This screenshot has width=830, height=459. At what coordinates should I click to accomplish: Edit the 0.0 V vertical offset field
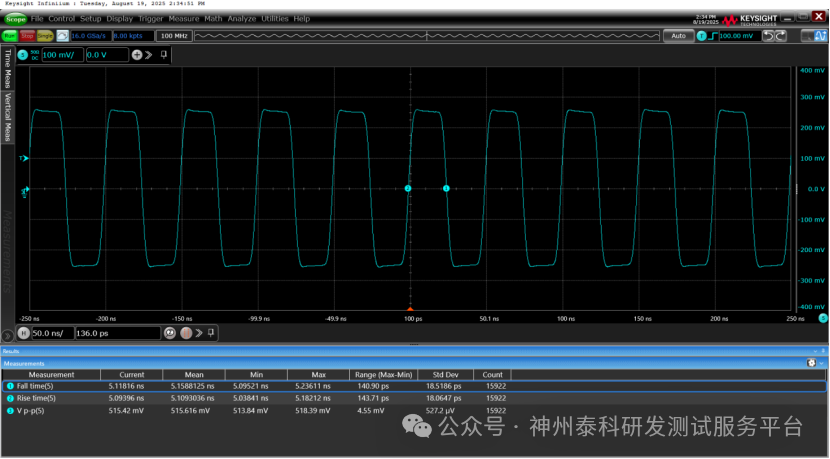[107, 55]
